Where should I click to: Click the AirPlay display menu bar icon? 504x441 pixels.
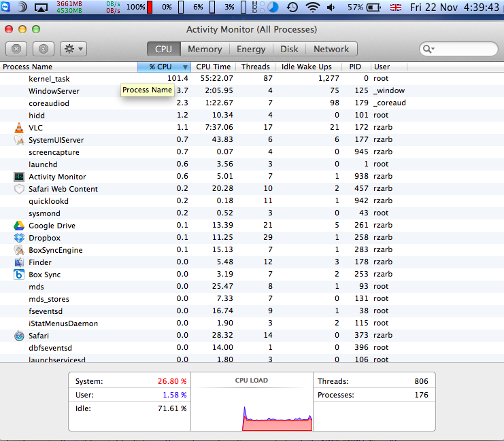[41, 7]
